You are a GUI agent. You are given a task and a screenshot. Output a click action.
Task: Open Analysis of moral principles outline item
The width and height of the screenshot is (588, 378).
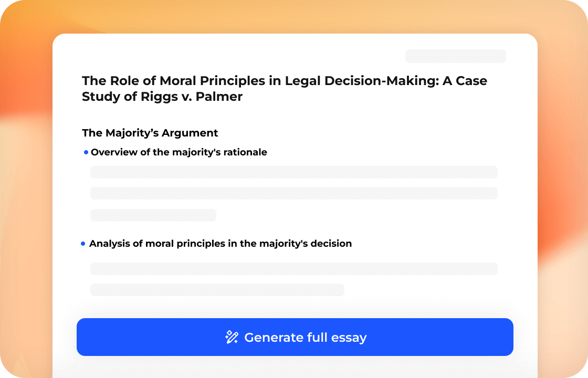220,244
